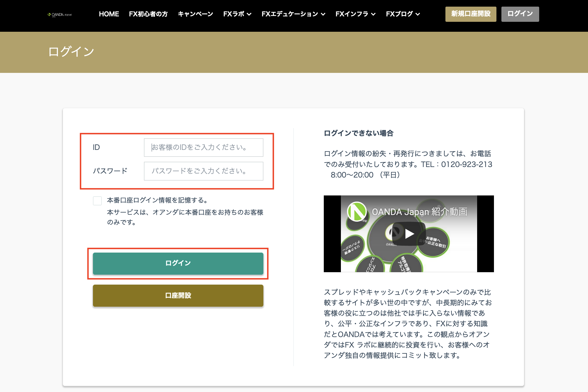Open the OANDA Japan 紹介動画 video title

point(419,212)
